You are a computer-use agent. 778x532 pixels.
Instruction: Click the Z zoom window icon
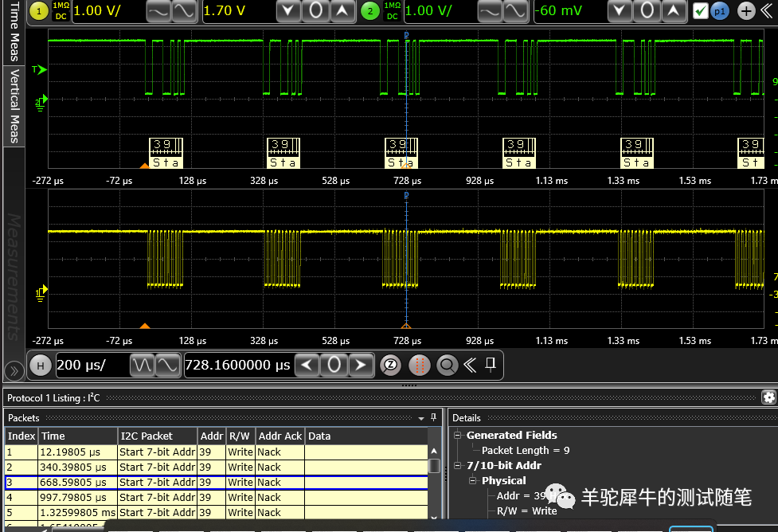[389, 366]
